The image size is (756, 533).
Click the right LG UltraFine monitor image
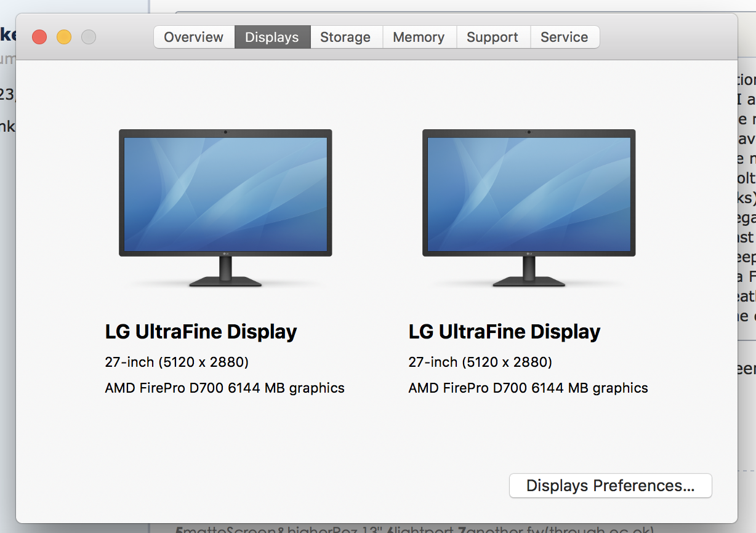point(529,208)
